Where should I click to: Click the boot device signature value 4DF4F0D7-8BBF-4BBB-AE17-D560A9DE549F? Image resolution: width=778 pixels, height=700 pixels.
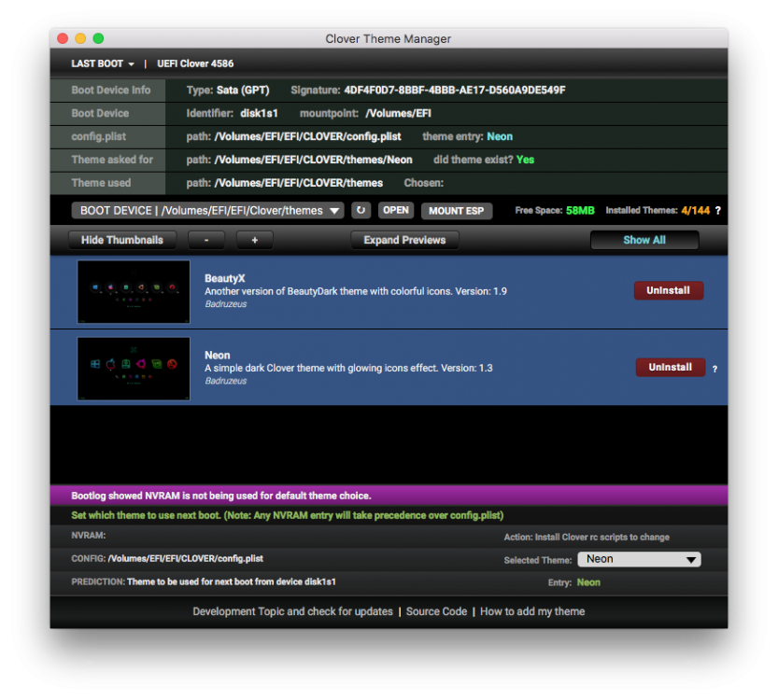click(455, 91)
